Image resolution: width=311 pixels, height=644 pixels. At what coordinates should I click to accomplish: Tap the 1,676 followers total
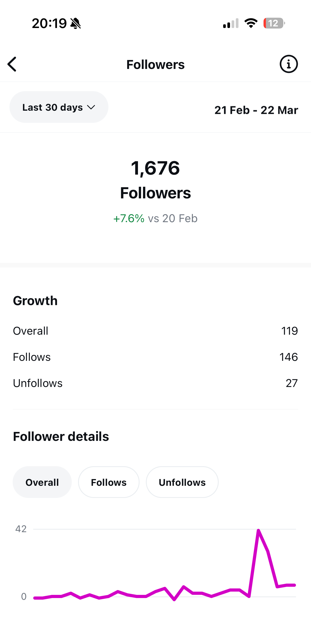click(155, 168)
